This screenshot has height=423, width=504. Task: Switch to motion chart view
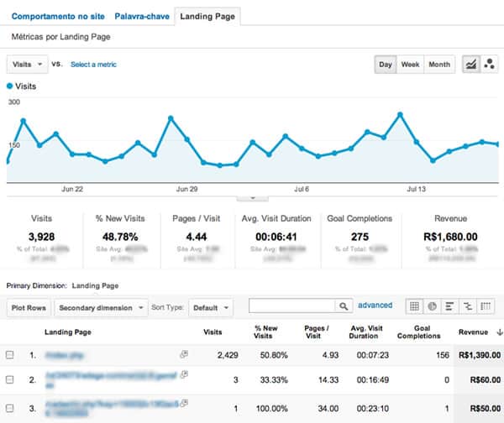pyautogui.click(x=489, y=65)
